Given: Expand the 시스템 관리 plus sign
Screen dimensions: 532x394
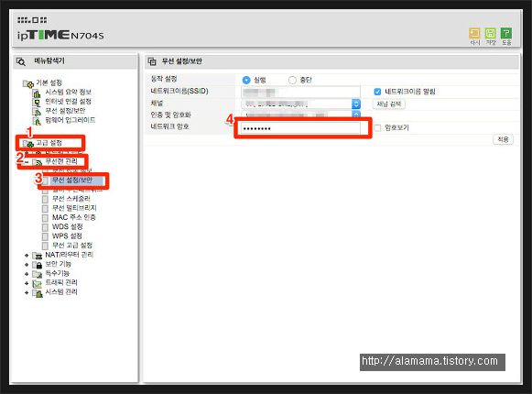Looking at the screenshot, I should 27,292.
